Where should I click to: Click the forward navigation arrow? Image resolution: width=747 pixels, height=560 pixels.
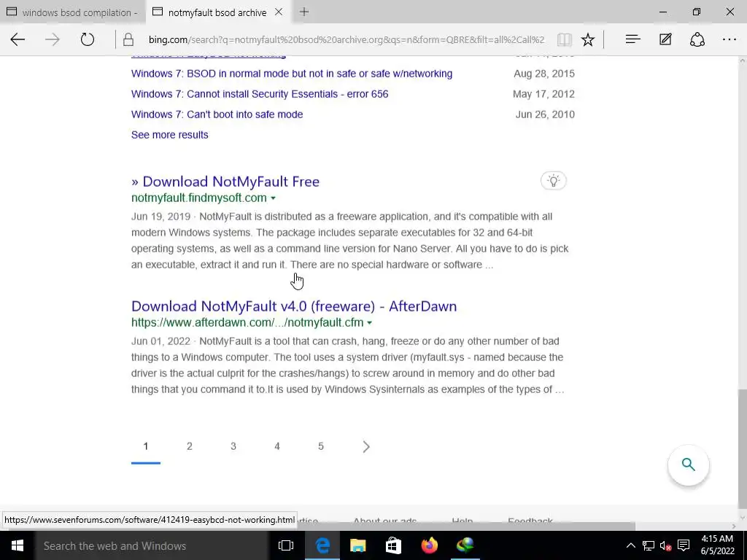[x=53, y=39]
